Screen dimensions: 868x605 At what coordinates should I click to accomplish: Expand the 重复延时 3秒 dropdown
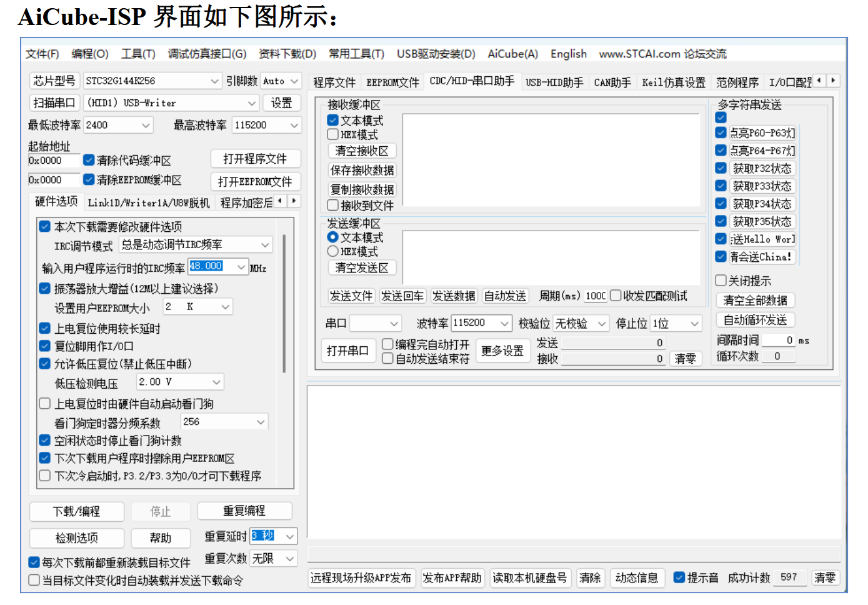tap(290, 536)
